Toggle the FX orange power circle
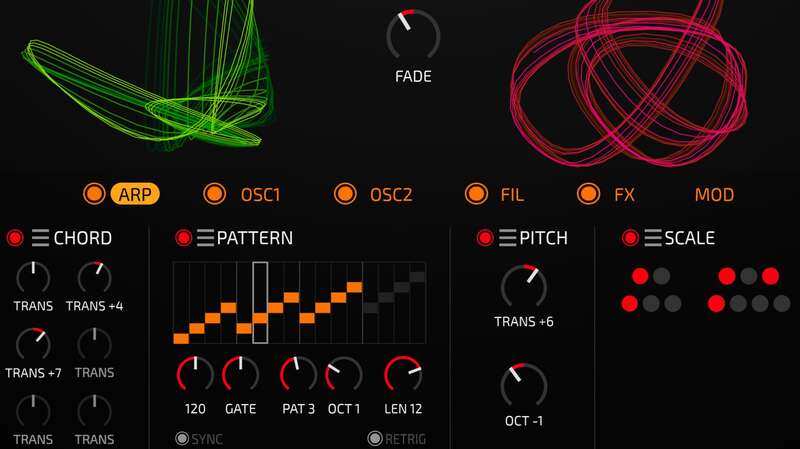Viewport: 800px width, 449px height. click(x=588, y=194)
